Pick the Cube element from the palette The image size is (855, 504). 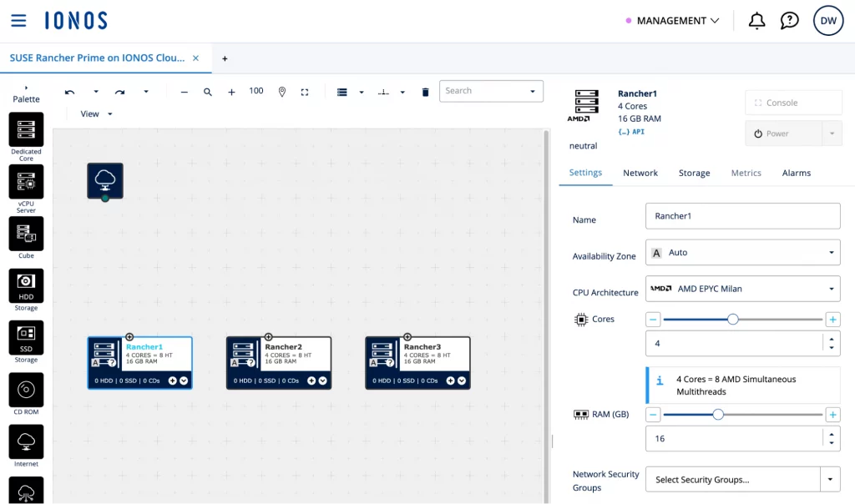pyautogui.click(x=26, y=234)
